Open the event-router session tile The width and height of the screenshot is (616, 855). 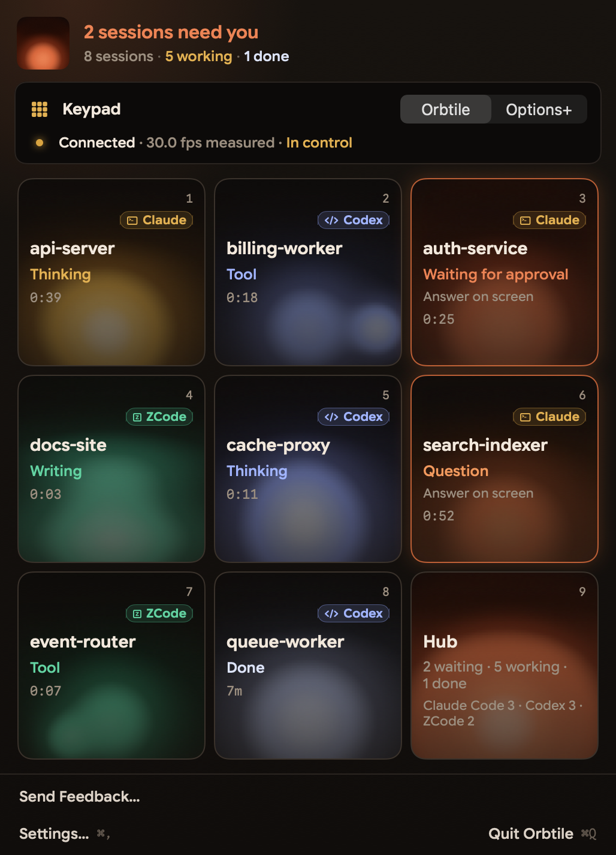111,666
